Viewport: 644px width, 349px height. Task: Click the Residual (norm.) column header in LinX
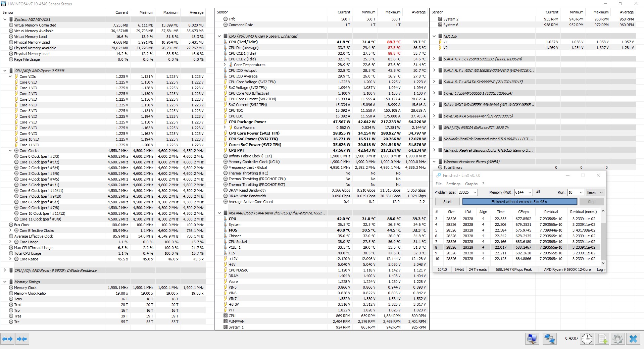point(583,212)
